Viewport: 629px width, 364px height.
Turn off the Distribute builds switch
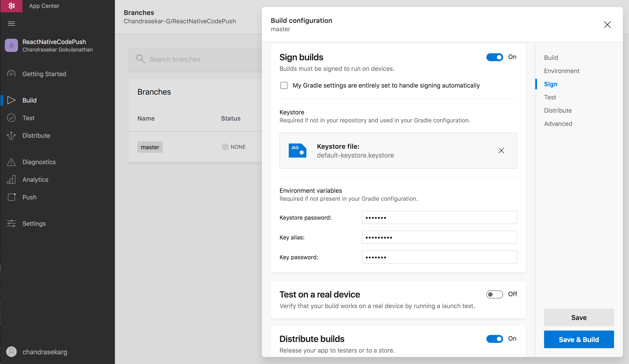495,339
